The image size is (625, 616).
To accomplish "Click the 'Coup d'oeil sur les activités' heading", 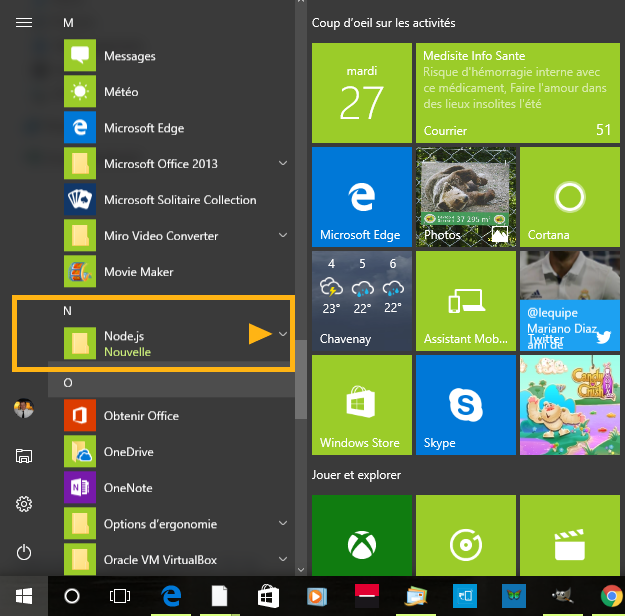I will point(383,23).
